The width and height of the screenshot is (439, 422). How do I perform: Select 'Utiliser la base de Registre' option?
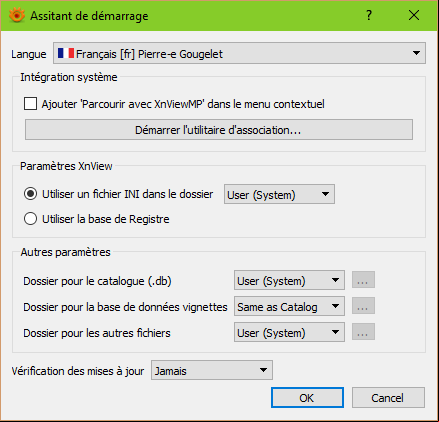point(30,219)
